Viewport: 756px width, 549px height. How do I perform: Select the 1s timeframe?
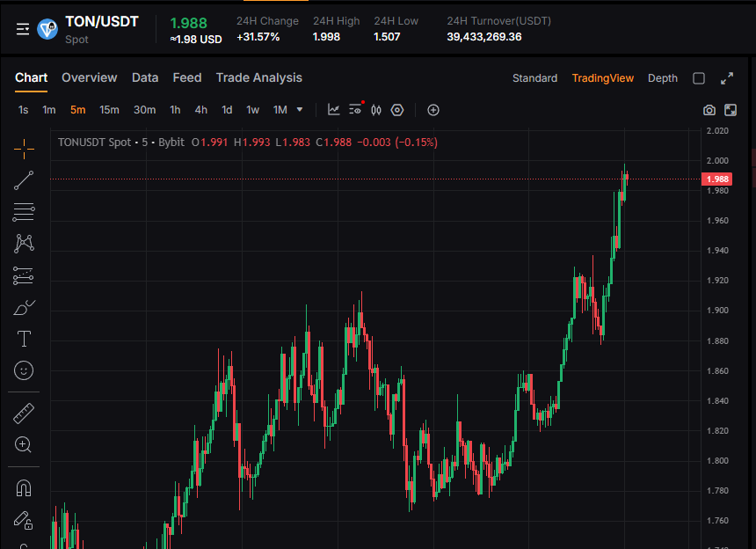pos(23,110)
